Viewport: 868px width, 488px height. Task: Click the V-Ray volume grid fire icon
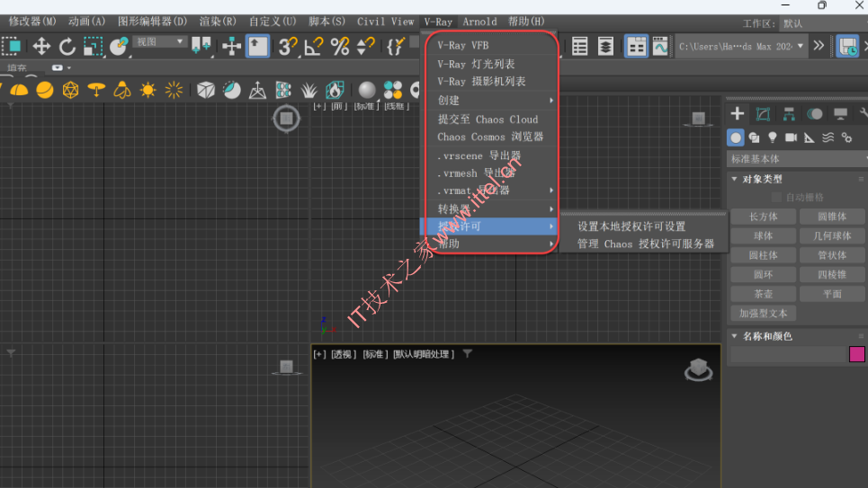click(x=335, y=90)
